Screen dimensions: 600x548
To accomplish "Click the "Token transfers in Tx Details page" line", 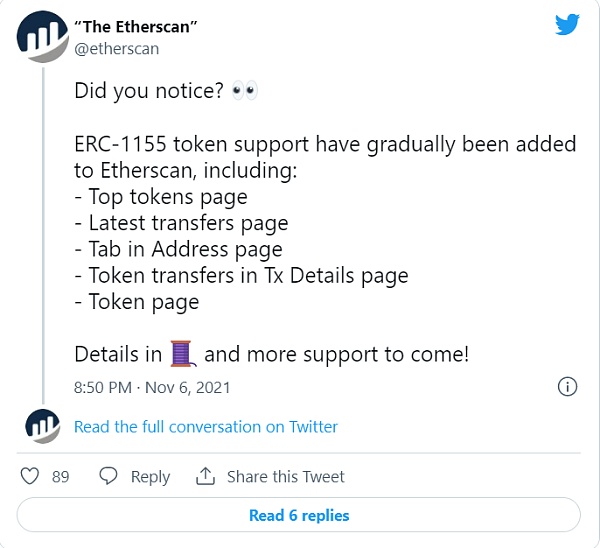I will (x=241, y=275).
